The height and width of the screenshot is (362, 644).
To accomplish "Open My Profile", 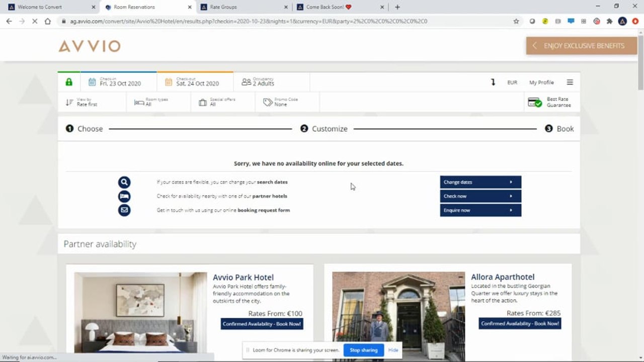I will [x=541, y=82].
